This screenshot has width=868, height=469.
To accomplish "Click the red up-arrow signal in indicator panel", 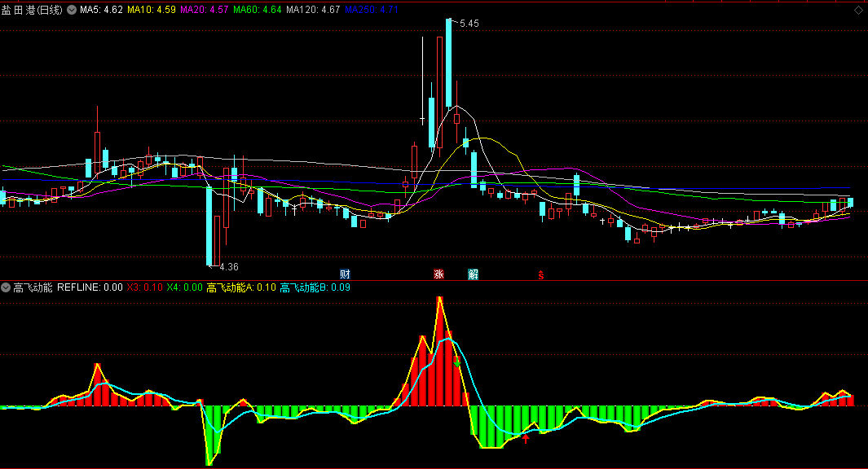I will (526, 440).
